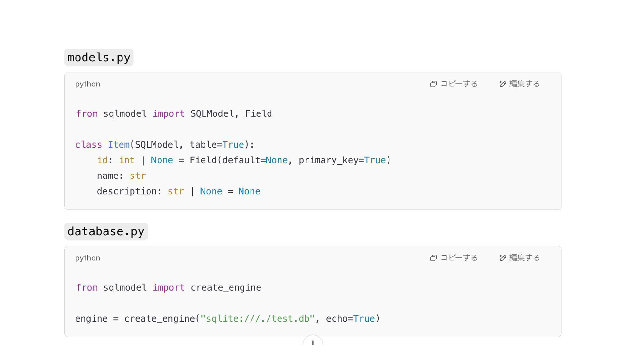Screen dimensions: 644x362
Task: Click the python language label in the models.py block
Action: [x=88, y=84]
